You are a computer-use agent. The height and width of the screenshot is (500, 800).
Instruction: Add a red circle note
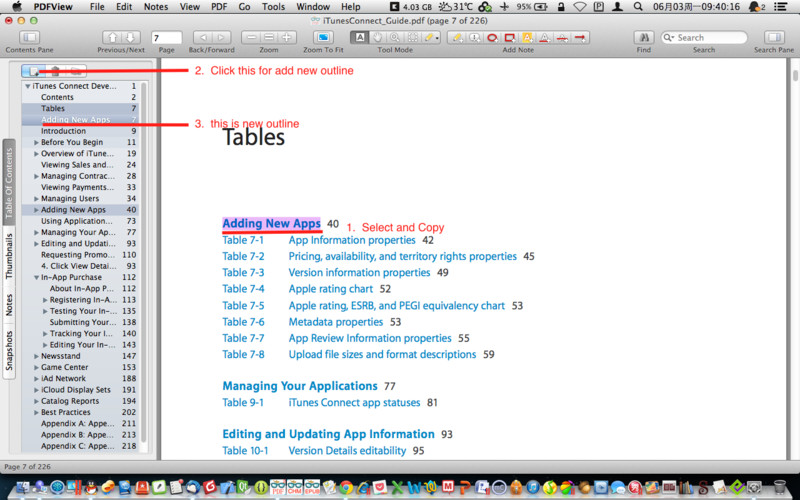click(492, 37)
